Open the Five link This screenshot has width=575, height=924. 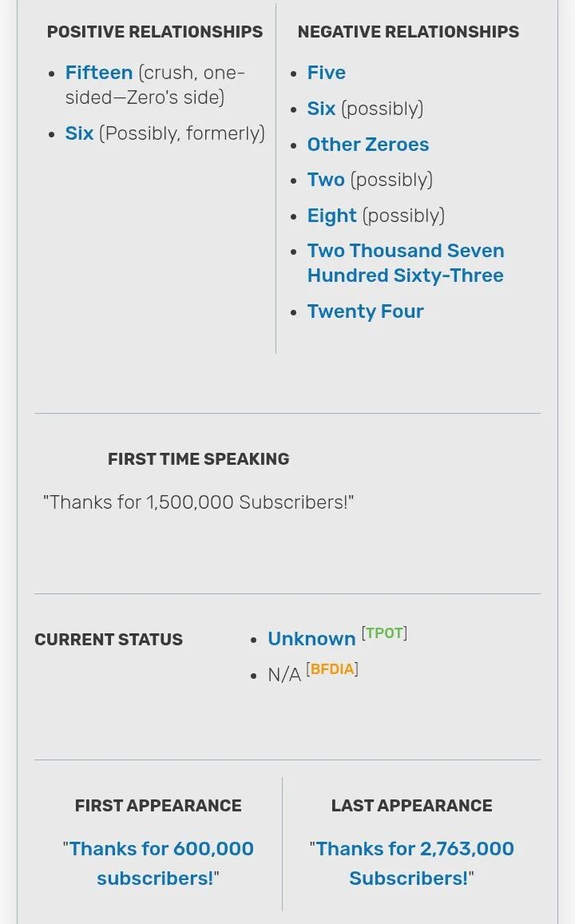327,73
